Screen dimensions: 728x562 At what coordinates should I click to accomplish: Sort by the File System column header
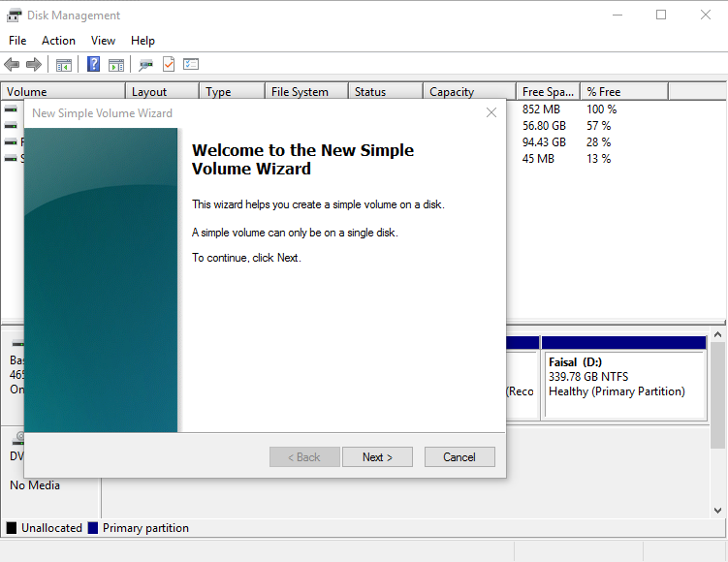pos(300,92)
